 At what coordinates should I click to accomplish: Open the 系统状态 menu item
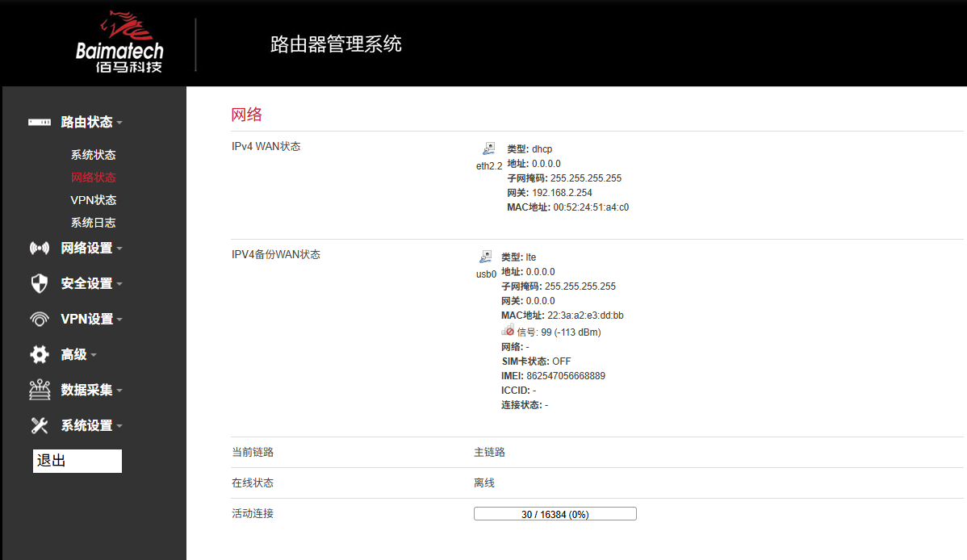pos(93,155)
